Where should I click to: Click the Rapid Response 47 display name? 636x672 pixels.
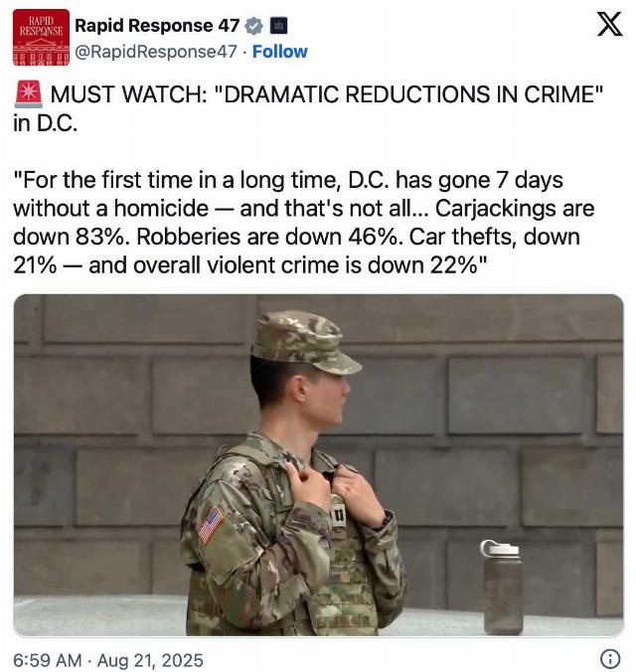[x=157, y=26]
